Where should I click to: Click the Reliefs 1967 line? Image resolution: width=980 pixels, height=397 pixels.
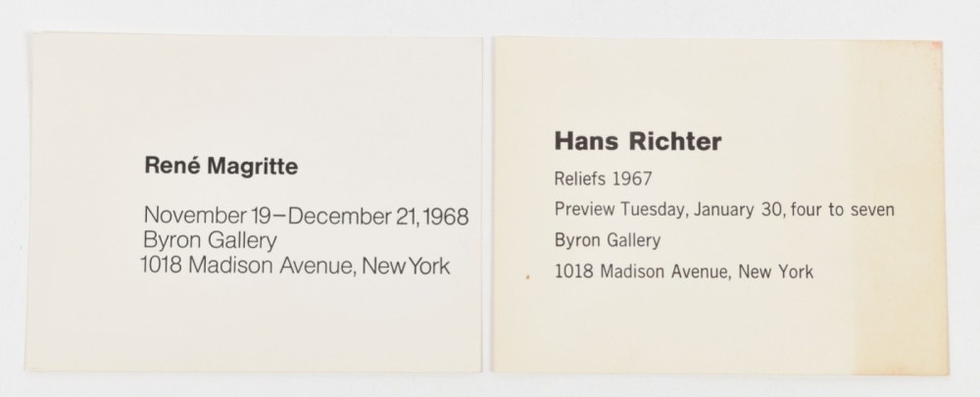[x=603, y=178]
